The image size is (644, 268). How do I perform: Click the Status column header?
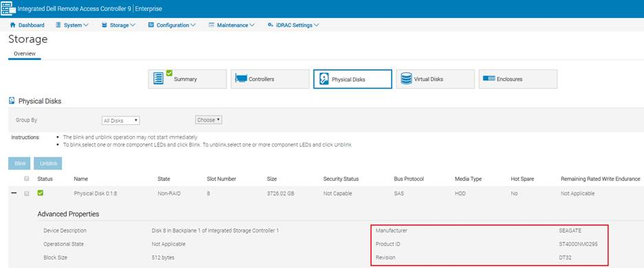[x=45, y=179]
